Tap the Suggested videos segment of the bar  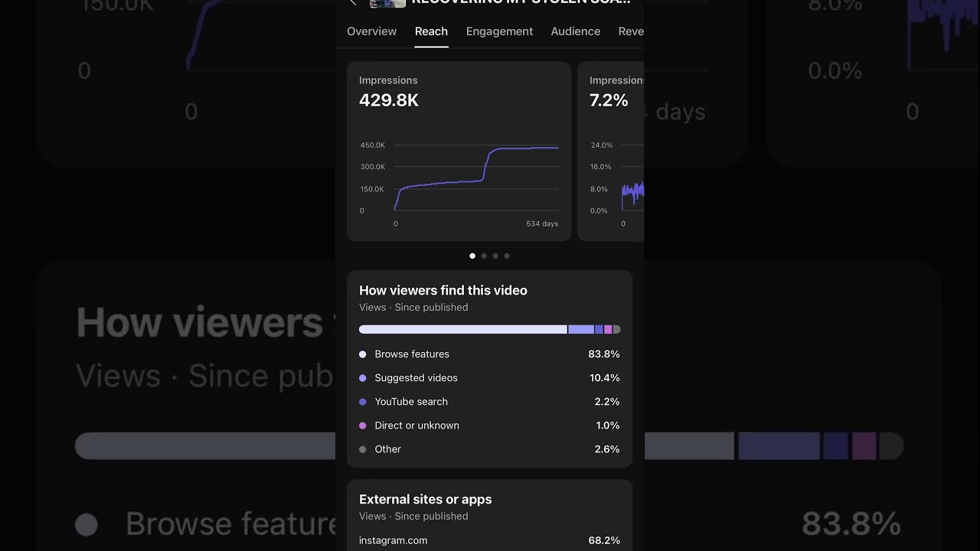click(581, 330)
